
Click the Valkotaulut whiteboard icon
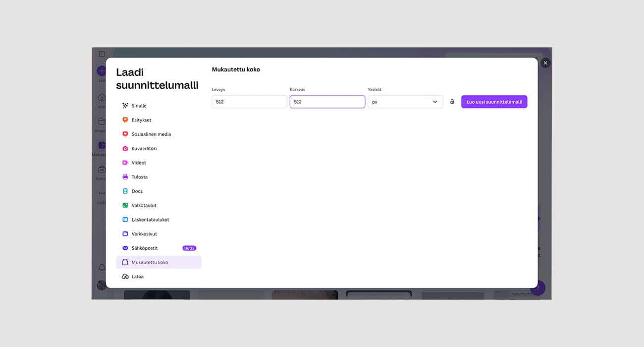(x=125, y=205)
